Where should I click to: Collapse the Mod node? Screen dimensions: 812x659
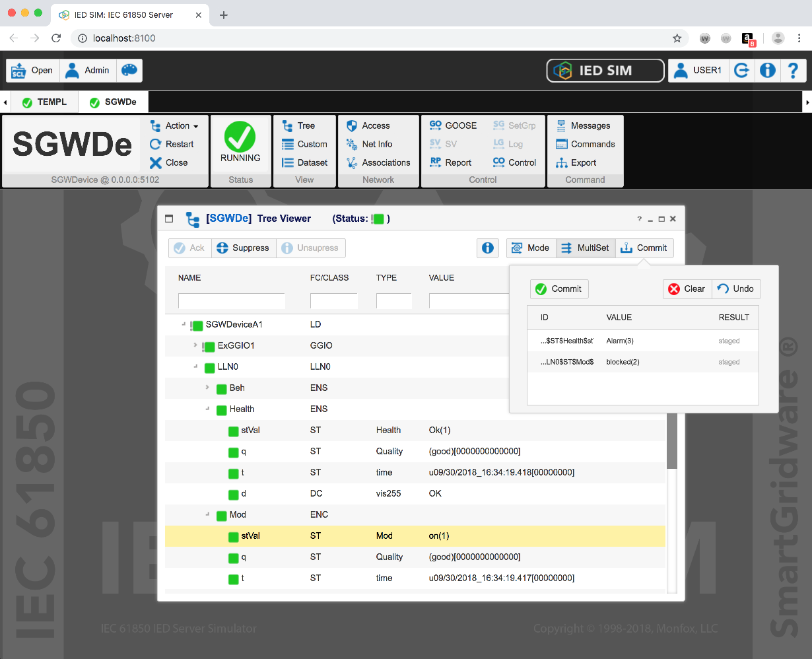coord(207,514)
